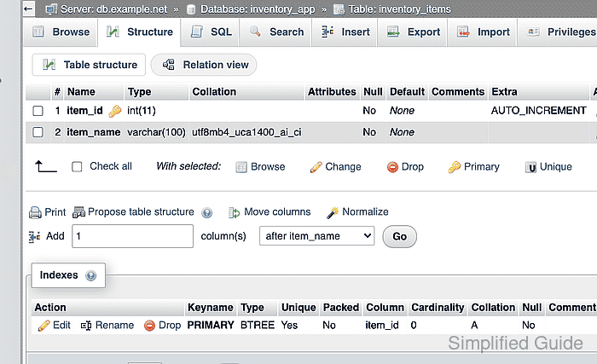Click the AUTO_INCREMENT extra cell
The height and width of the screenshot is (364, 597).
tap(538, 111)
